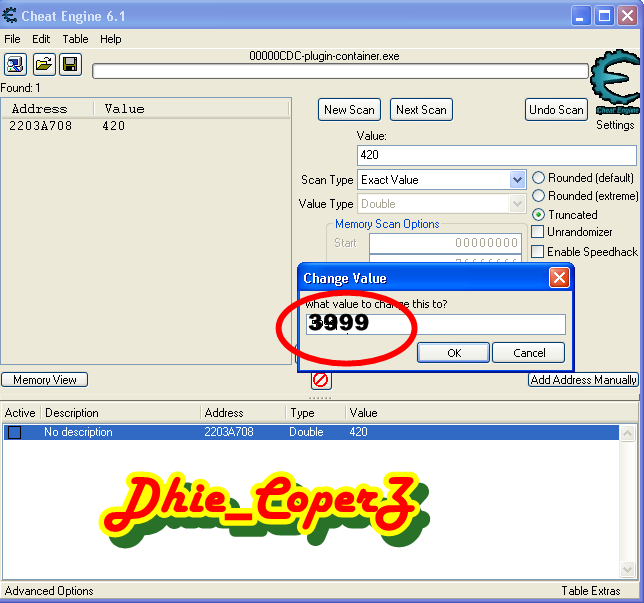Cancel the Change Value dialog
This screenshot has height=603, width=644.
pyautogui.click(x=529, y=353)
